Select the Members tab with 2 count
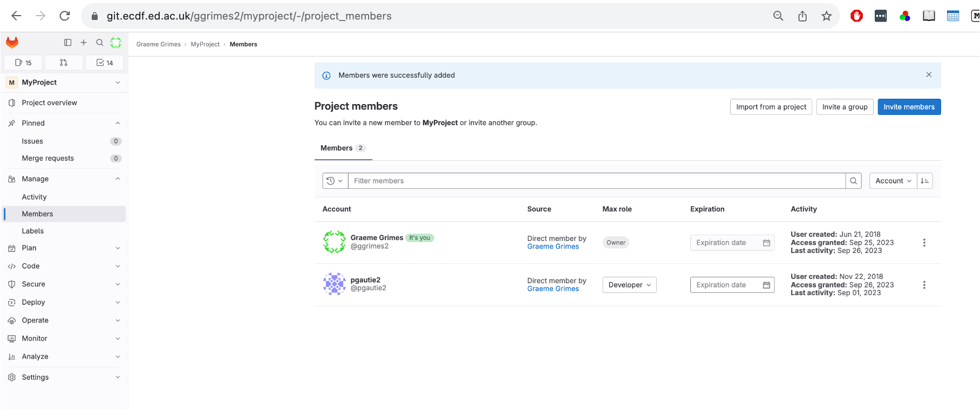 343,148
